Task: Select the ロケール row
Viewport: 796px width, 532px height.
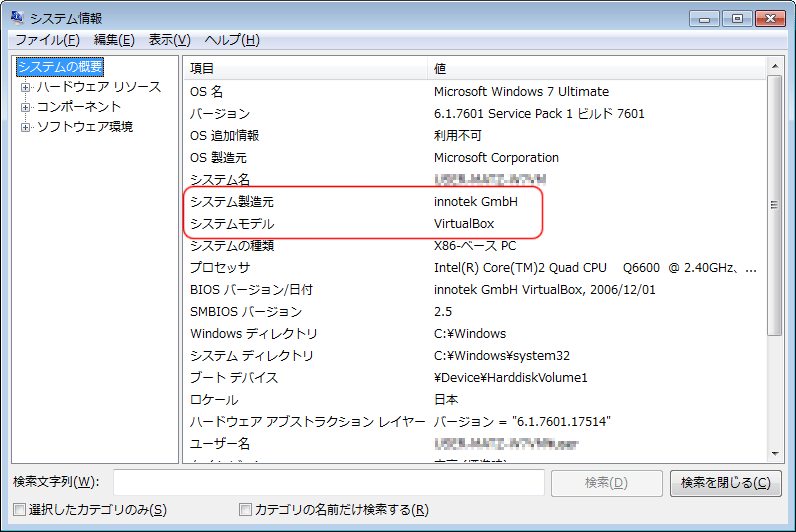Action: pyautogui.click(x=475, y=400)
